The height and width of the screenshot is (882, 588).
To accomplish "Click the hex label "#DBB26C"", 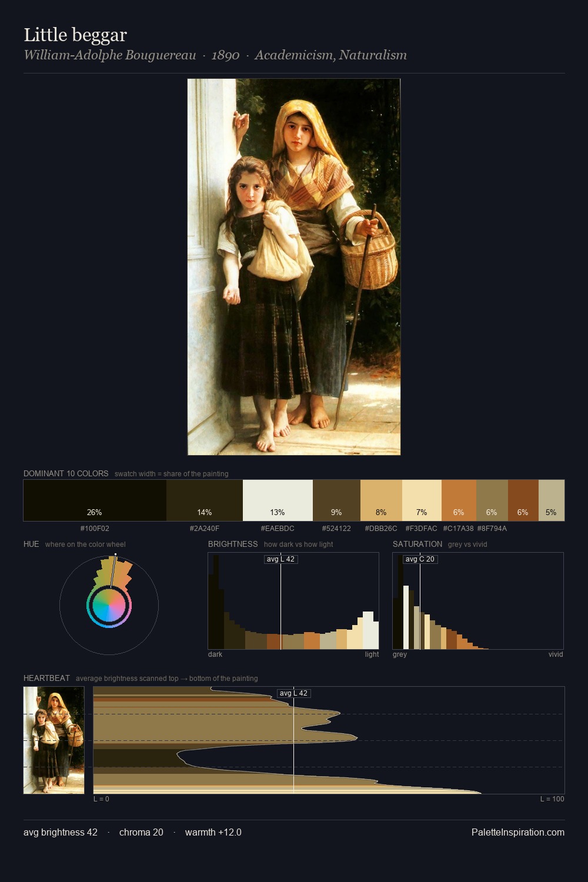I will (381, 529).
